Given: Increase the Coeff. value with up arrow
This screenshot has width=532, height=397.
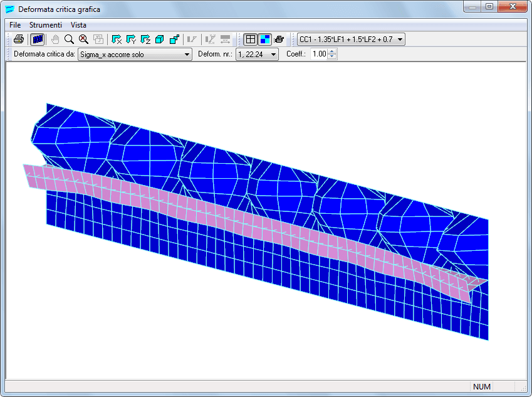Looking at the screenshot, I should click(332, 51).
